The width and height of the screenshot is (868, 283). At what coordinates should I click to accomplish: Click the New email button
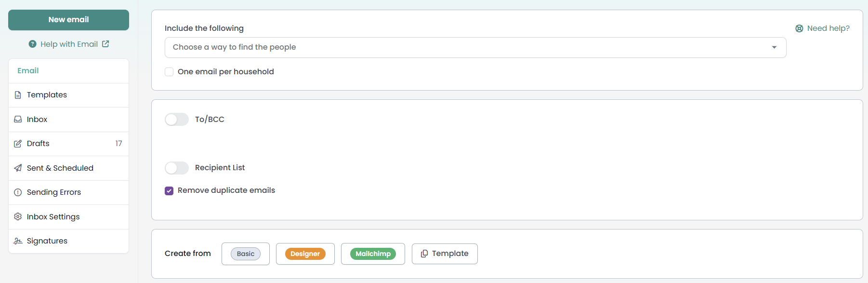click(68, 20)
